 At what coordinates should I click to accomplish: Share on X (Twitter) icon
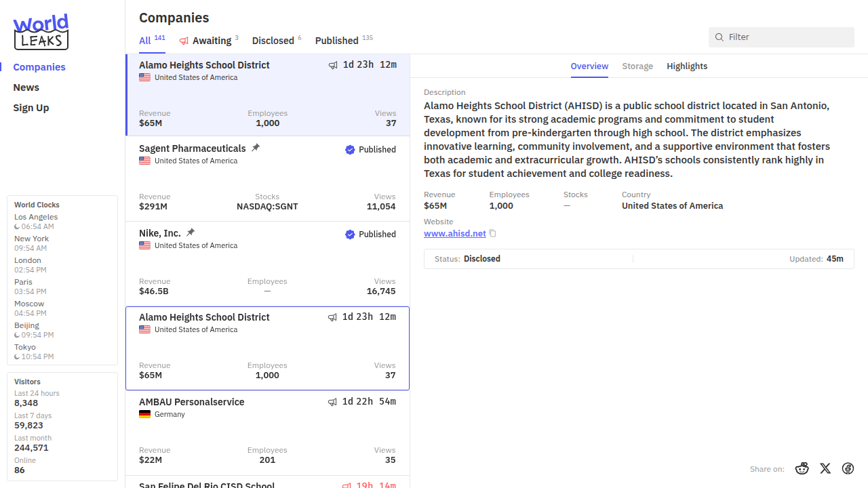[825, 468]
